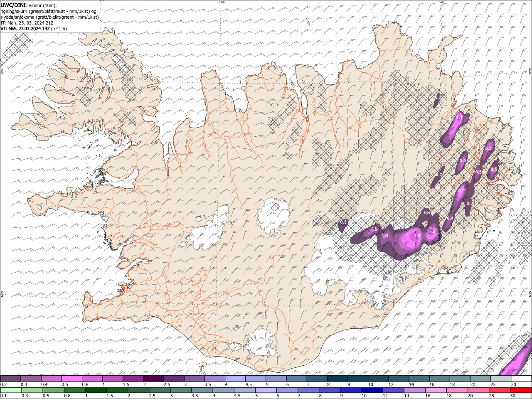532x399 pixels.
Task: Click the upper legend orchid 0.4 swatch
Action: coord(52,379)
